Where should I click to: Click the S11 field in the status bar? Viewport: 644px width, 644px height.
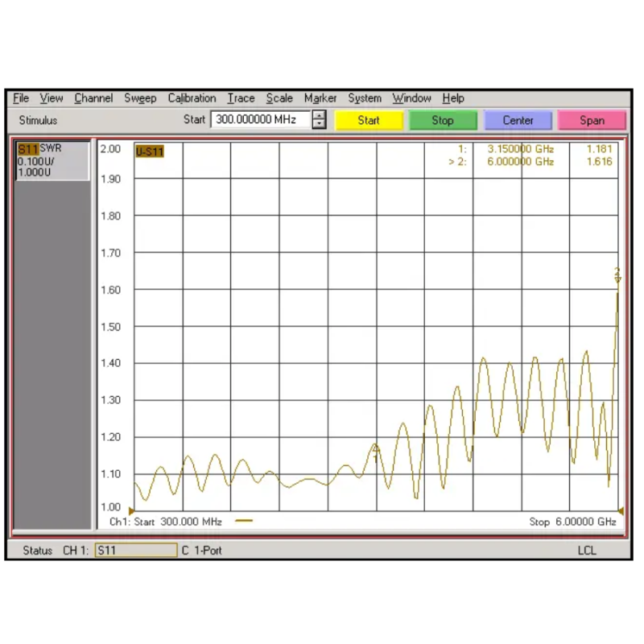pyautogui.click(x=135, y=551)
